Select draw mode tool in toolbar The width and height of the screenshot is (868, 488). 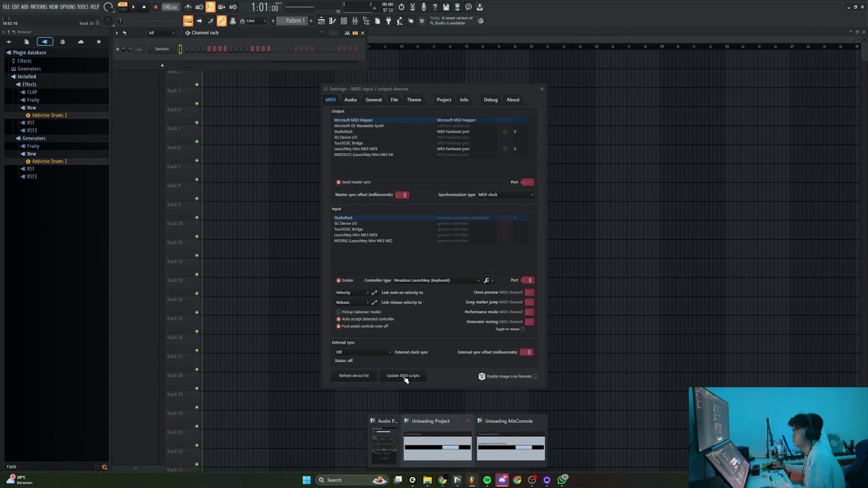(210, 20)
